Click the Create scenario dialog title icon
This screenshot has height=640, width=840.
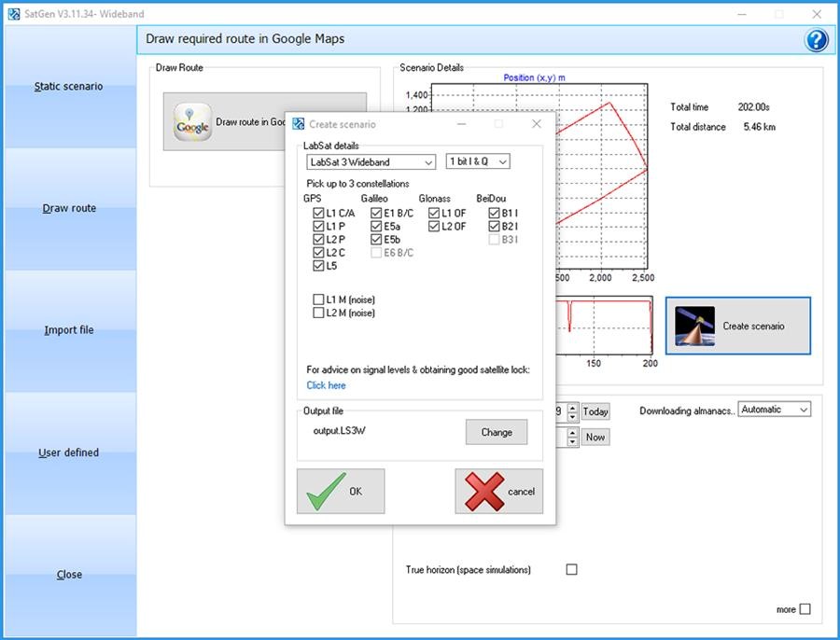click(298, 124)
